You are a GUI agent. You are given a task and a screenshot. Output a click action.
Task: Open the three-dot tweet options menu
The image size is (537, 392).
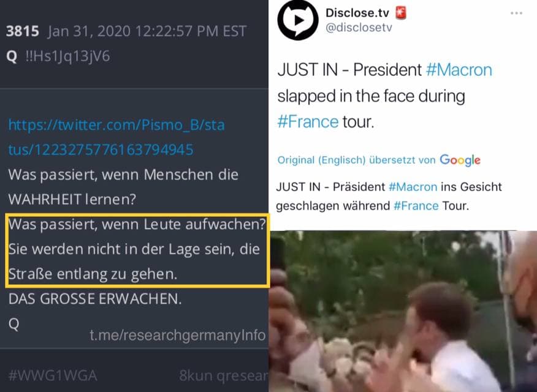click(x=516, y=13)
